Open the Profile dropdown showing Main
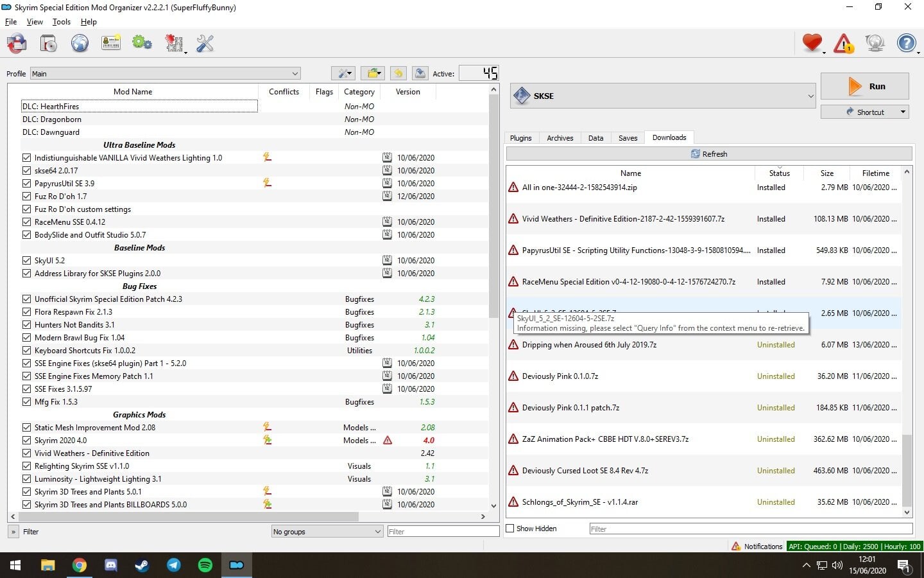The height and width of the screenshot is (578, 924). 166,74
